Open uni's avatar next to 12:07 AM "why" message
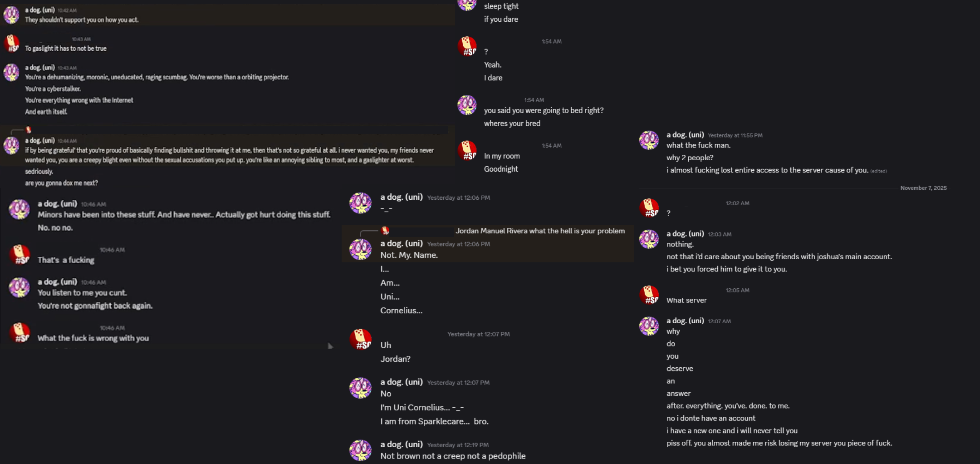The image size is (980, 464). 649,326
